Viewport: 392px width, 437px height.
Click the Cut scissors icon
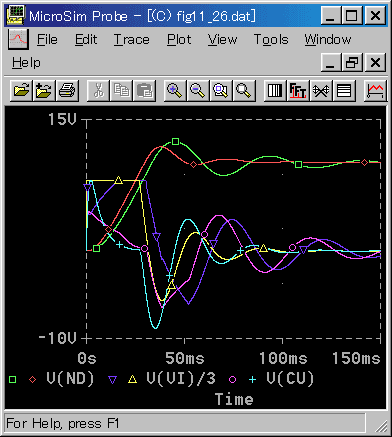click(x=98, y=90)
